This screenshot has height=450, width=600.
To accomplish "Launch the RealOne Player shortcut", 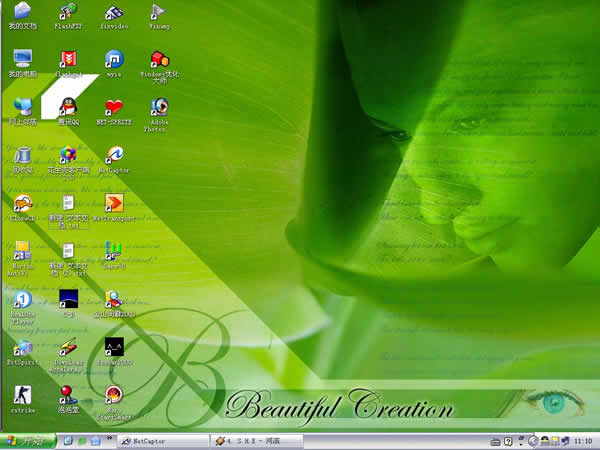I will click(x=22, y=300).
